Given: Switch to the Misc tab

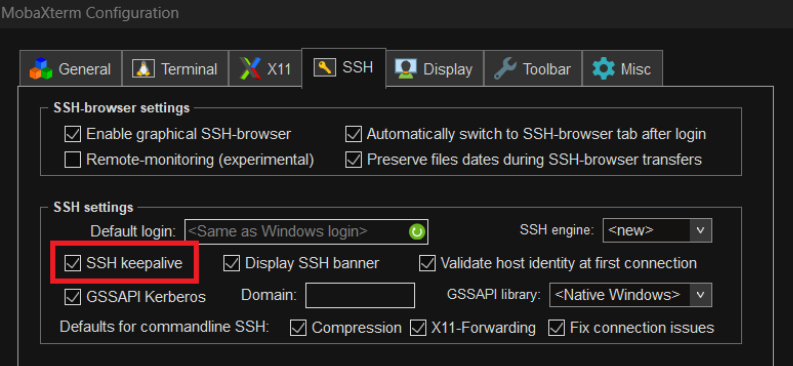Looking at the screenshot, I should coord(622,68).
